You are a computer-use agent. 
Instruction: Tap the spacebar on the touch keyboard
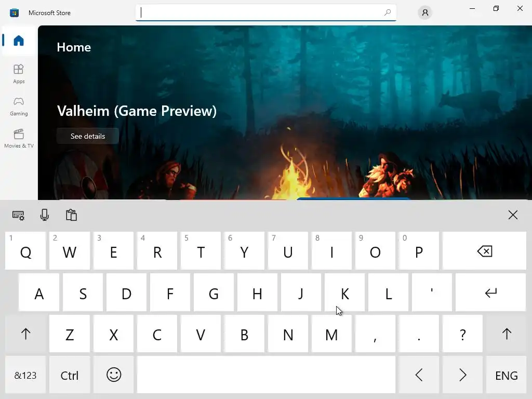click(x=266, y=375)
